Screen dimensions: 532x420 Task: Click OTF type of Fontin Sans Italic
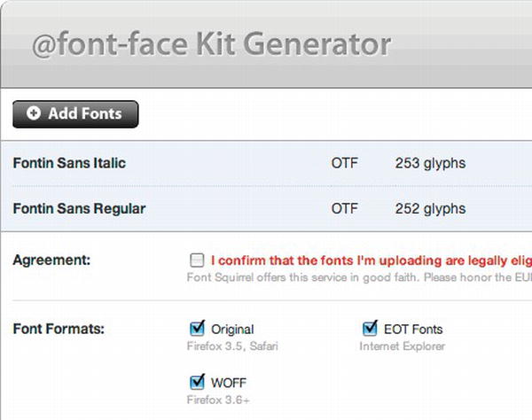pyautogui.click(x=344, y=163)
